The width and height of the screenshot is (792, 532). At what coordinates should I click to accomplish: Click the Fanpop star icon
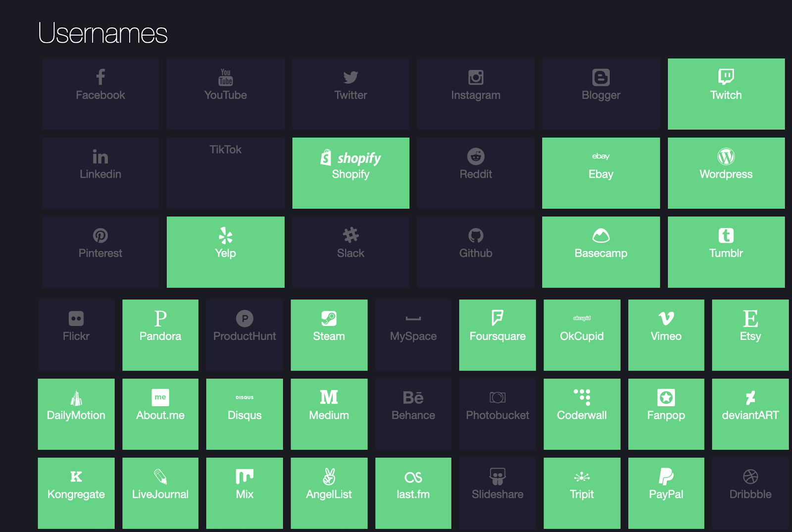[666, 397]
